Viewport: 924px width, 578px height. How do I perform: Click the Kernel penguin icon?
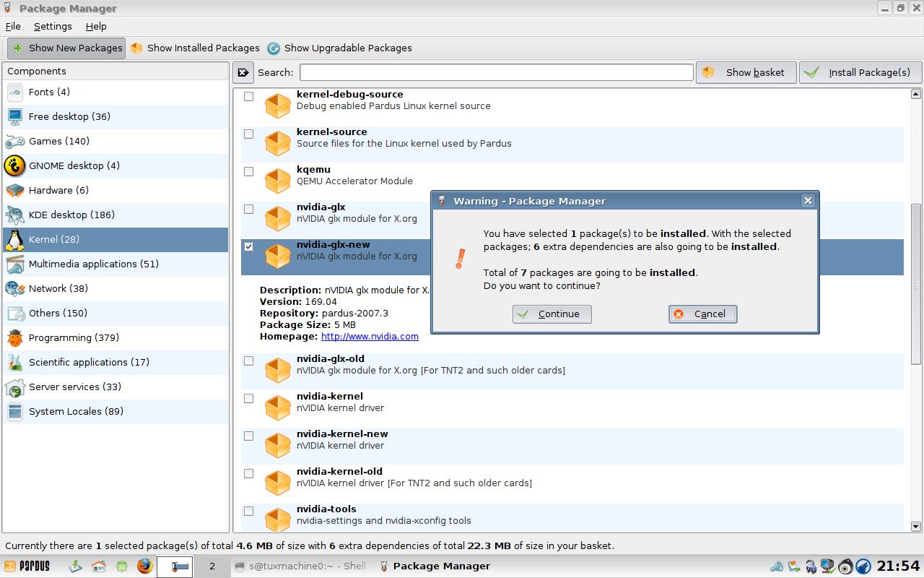point(15,240)
